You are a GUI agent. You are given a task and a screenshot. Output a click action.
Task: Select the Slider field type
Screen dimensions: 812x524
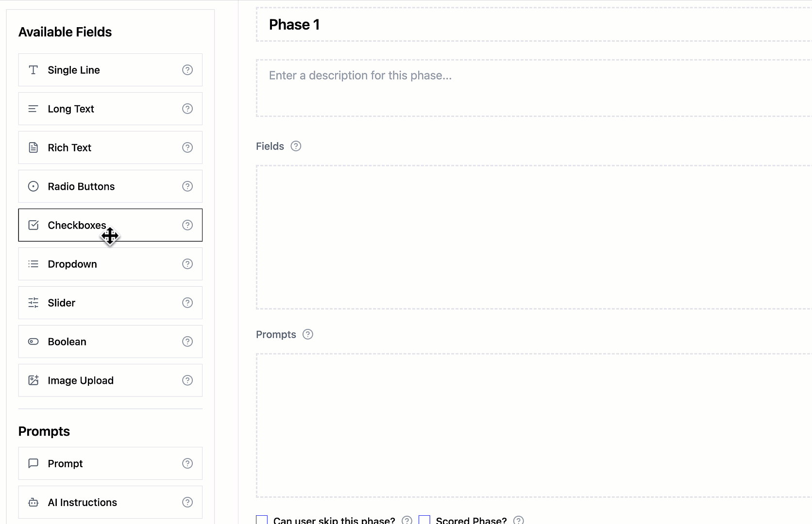[x=62, y=303]
